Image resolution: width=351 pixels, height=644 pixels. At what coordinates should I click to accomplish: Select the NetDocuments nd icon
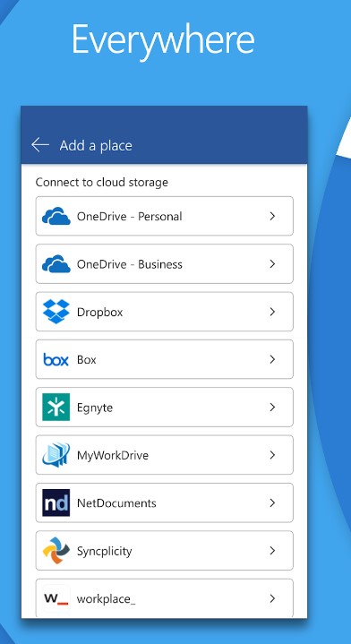(x=56, y=502)
